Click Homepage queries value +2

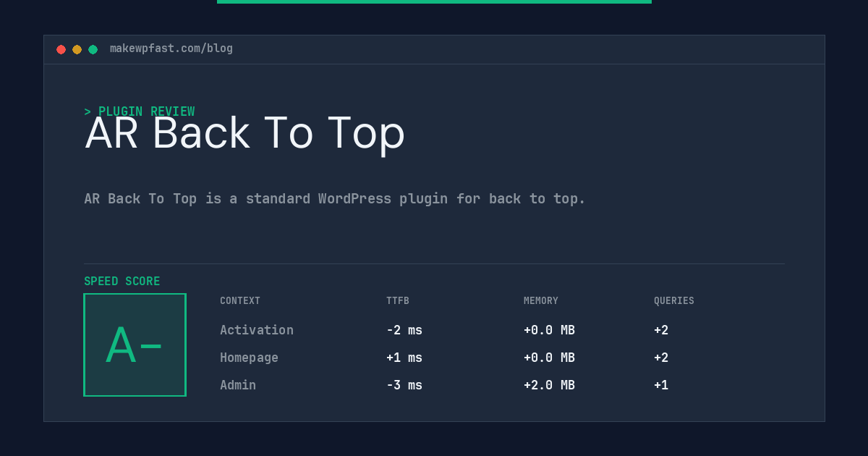661,358
